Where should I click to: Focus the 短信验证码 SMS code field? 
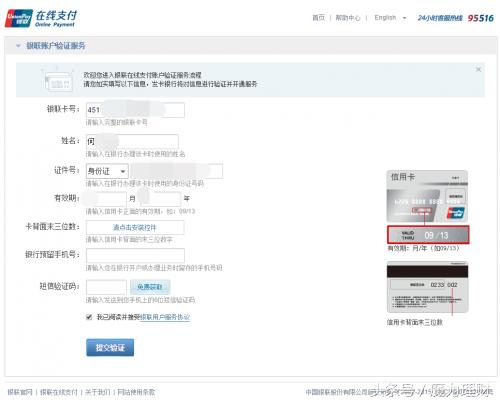(x=106, y=287)
